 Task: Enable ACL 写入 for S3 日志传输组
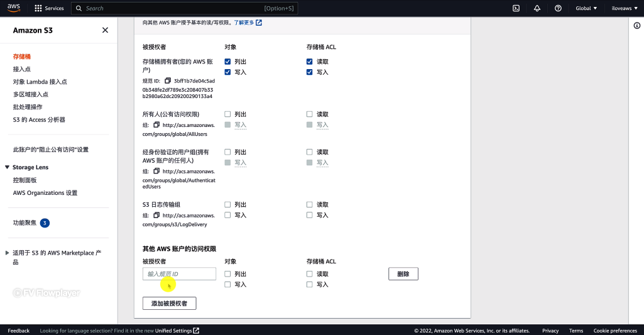click(309, 215)
